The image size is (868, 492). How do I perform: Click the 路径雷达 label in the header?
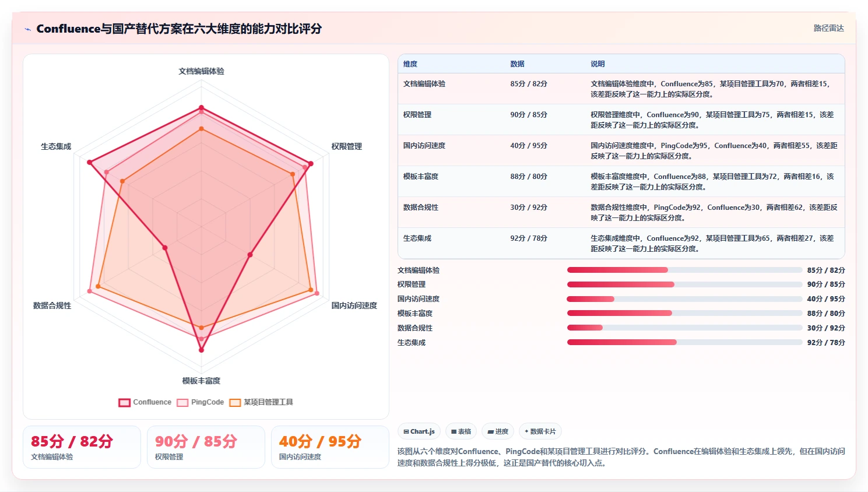(828, 28)
